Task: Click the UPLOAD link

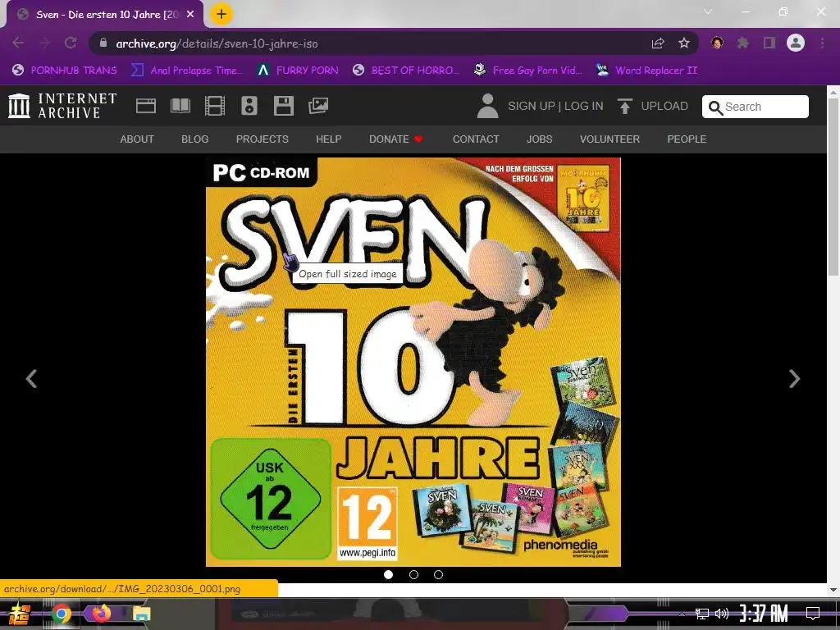Action: (664, 106)
